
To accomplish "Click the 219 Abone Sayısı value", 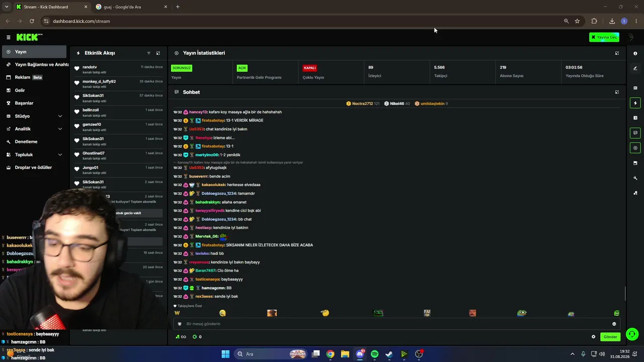I will pyautogui.click(x=503, y=67).
